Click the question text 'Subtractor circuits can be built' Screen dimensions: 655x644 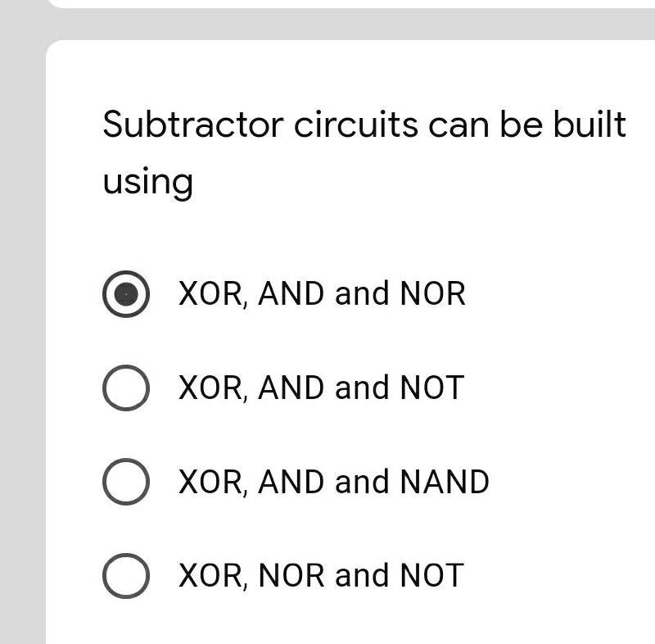364,124
